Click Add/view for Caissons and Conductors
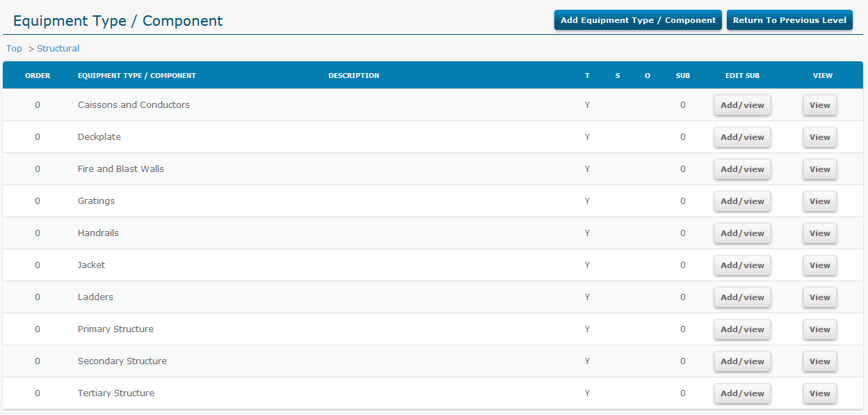 (742, 104)
